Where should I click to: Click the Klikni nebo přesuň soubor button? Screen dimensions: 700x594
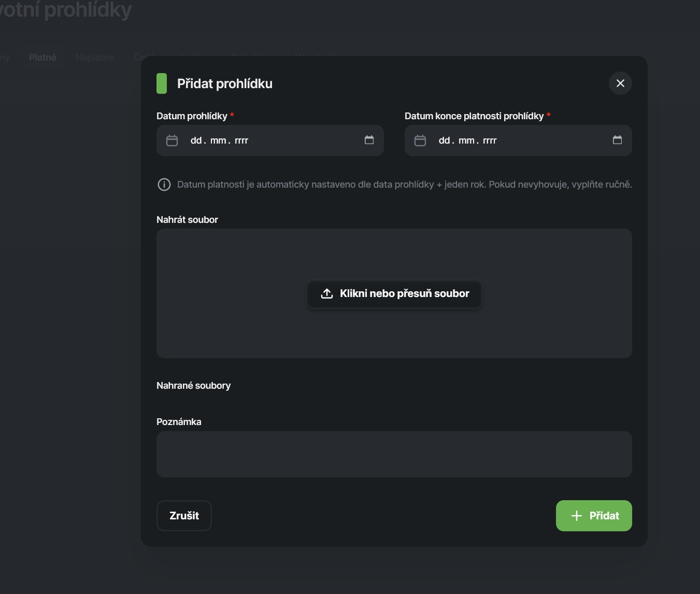(x=394, y=294)
